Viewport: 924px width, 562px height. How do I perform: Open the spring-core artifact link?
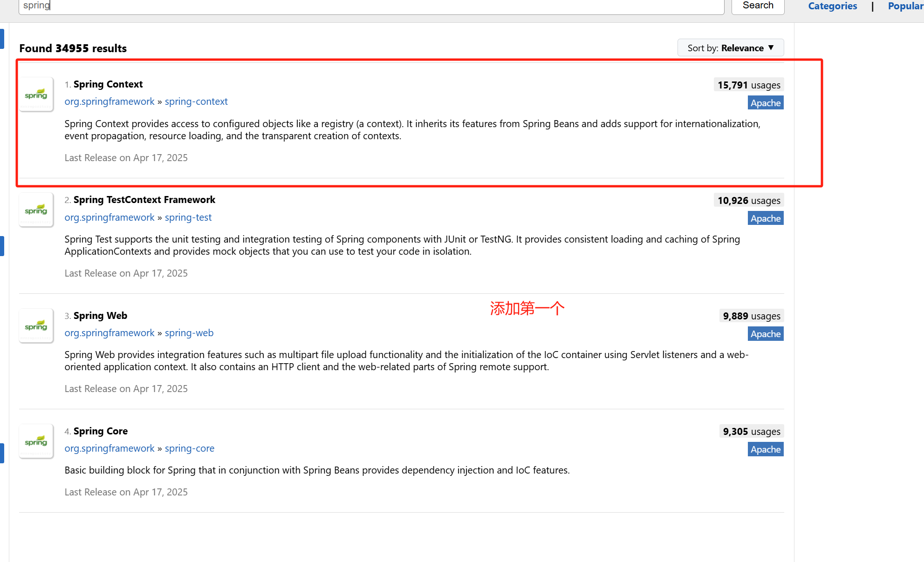(190, 448)
